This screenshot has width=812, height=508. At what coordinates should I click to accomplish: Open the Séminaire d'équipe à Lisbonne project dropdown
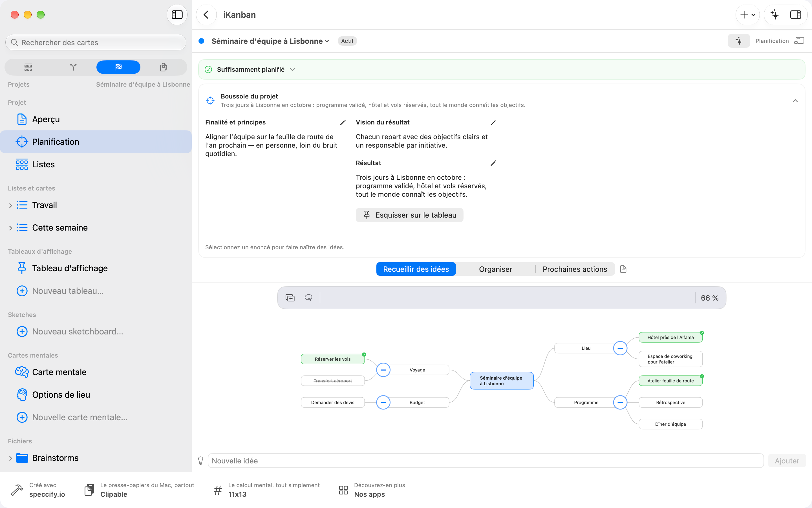point(270,41)
